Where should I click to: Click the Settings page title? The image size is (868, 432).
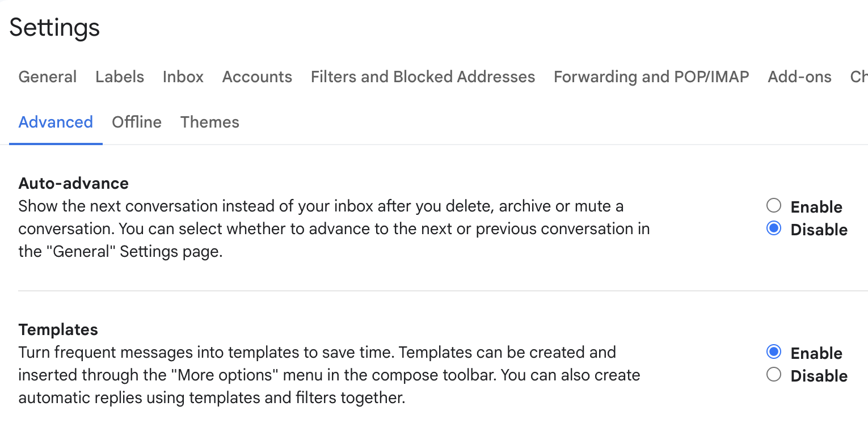(54, 28)
